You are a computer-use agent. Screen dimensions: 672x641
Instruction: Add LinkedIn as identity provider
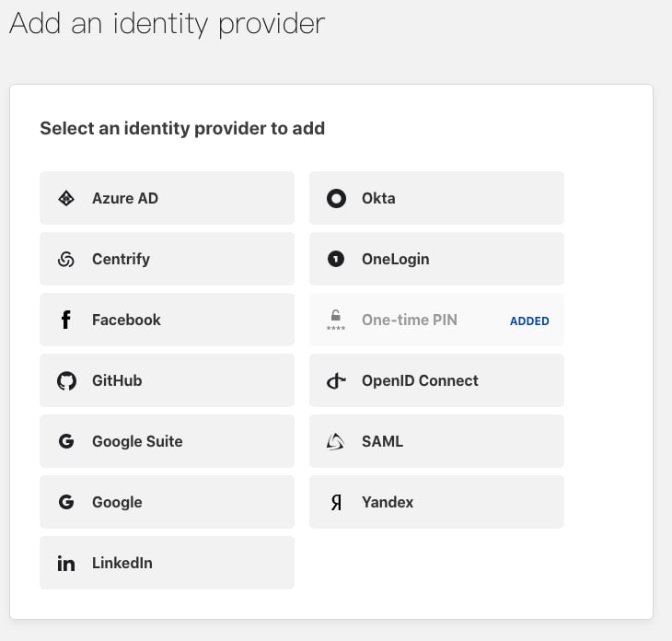point(168,563)
